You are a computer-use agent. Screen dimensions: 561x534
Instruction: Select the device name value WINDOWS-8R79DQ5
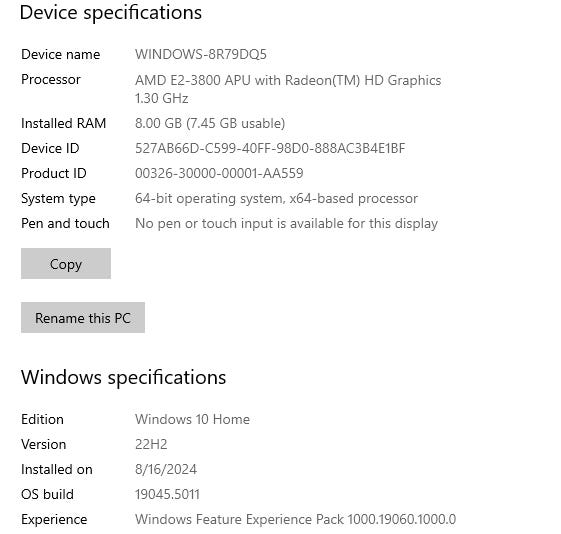(x=201, y=54)
